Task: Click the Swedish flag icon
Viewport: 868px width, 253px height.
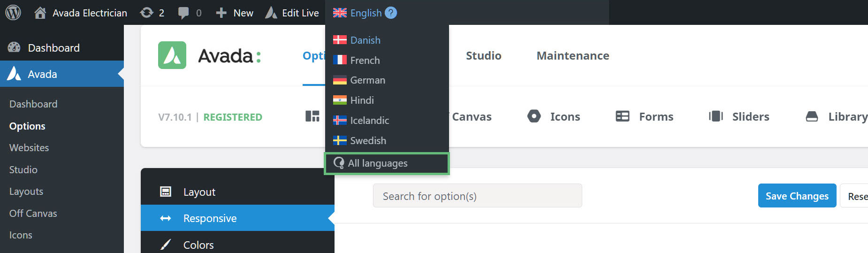Action: coord(340,140)
